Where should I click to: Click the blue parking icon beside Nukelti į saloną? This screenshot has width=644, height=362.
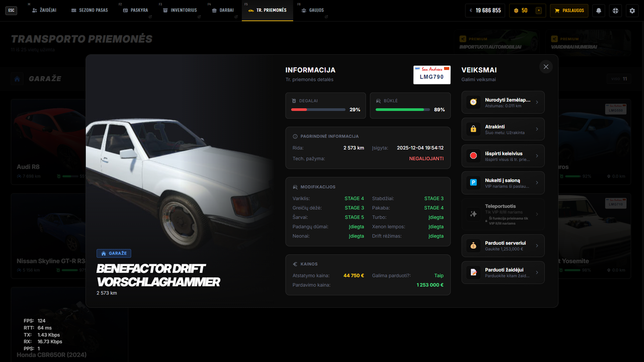(473, 183)
